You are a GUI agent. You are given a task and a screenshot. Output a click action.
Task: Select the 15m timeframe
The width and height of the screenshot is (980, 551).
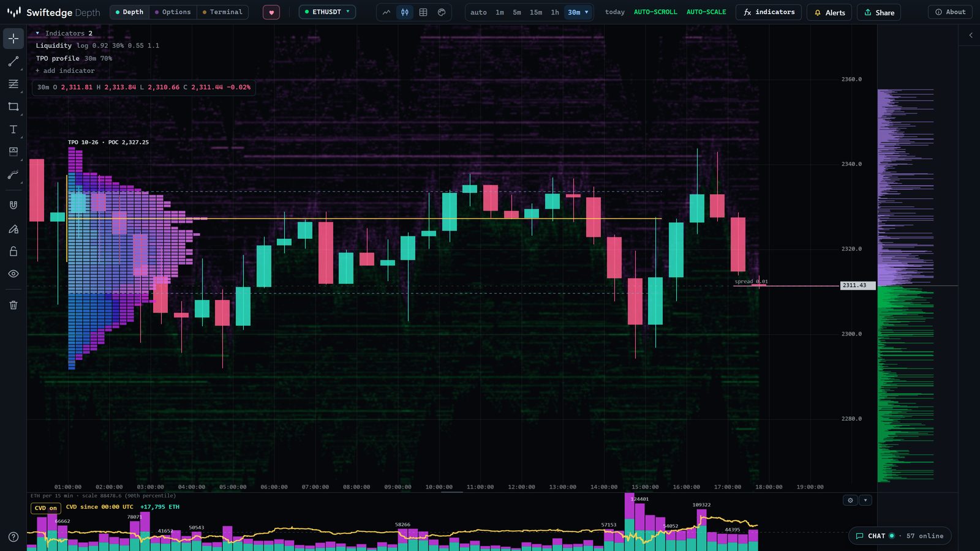[536, 12]
